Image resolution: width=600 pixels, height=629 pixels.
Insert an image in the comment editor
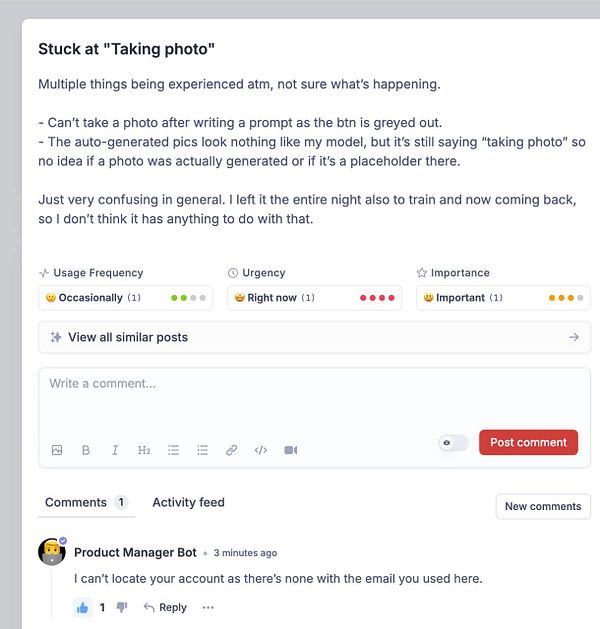click(57, 450)
